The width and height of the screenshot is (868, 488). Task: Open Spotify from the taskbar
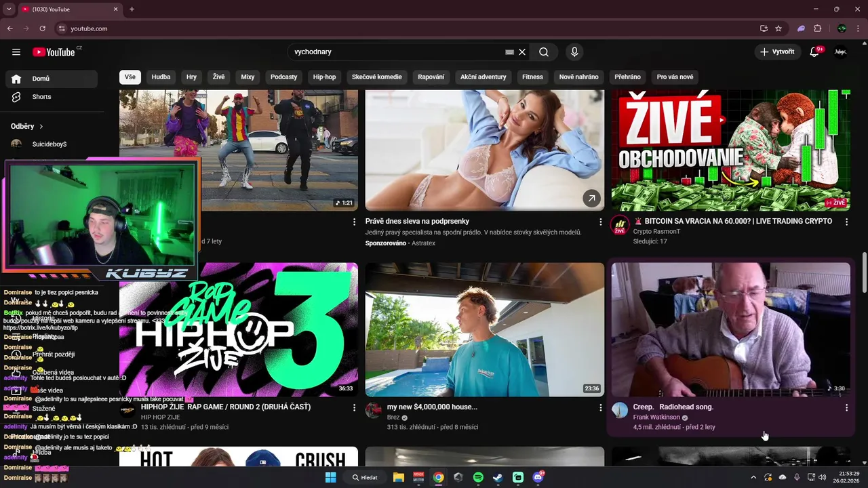[x=478, y=477]
